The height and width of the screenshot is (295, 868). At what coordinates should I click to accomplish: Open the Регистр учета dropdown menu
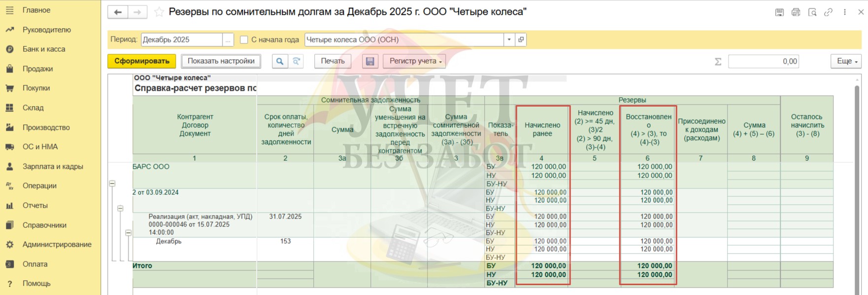click(415, 61)
